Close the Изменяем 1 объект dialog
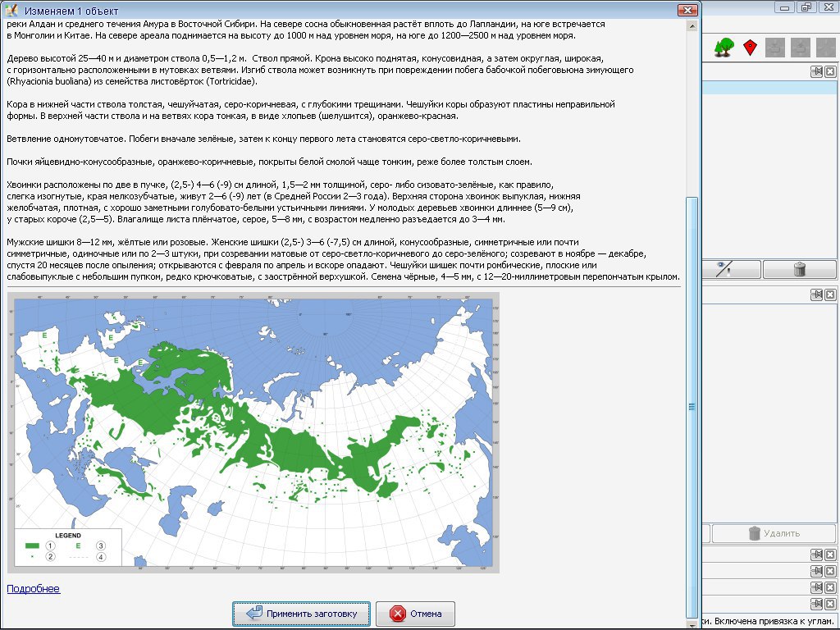 tap(687, 10)
